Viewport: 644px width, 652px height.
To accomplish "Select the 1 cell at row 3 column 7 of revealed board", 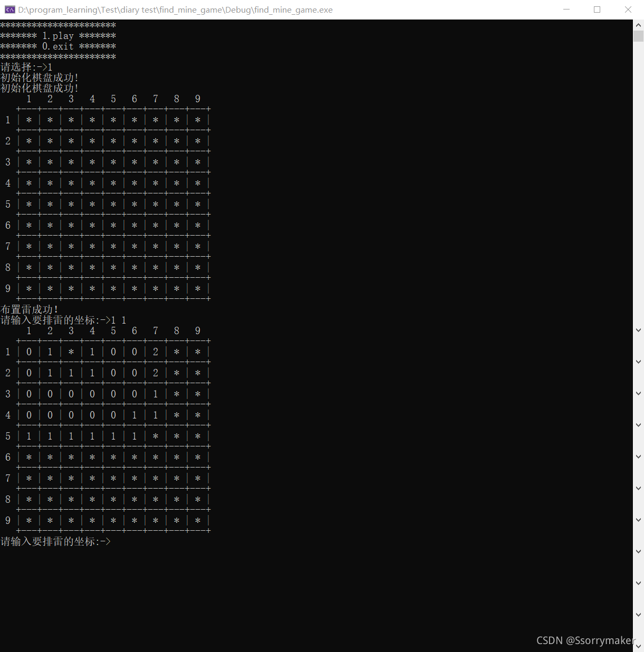I will click(x=156, y=394).
